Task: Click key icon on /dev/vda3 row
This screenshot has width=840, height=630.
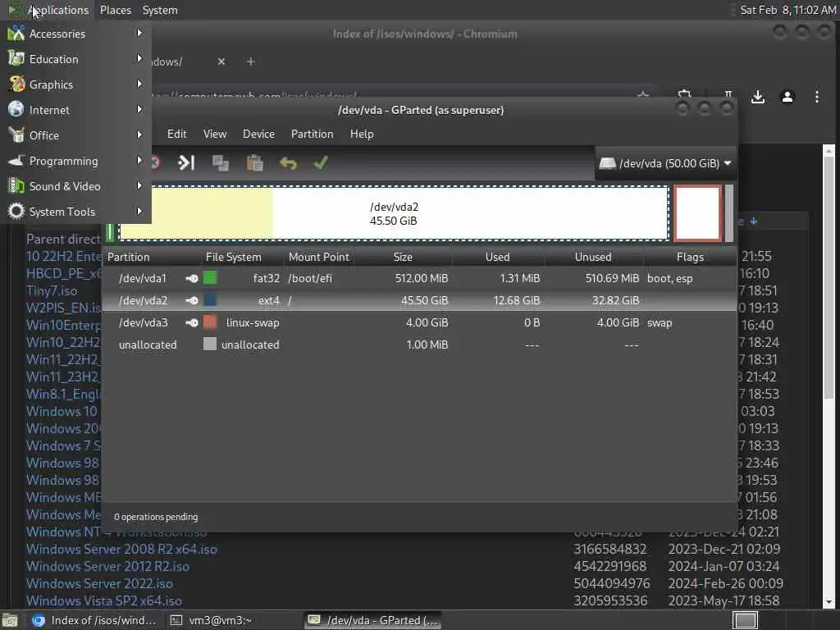Action: 192,322
